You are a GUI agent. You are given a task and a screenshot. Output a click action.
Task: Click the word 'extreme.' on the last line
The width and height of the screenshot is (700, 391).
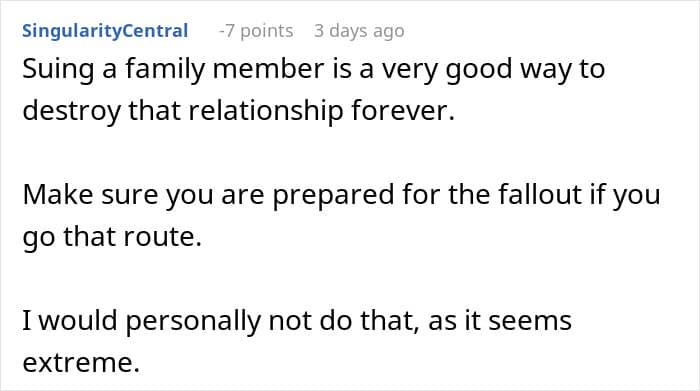[x=81, y=362]
